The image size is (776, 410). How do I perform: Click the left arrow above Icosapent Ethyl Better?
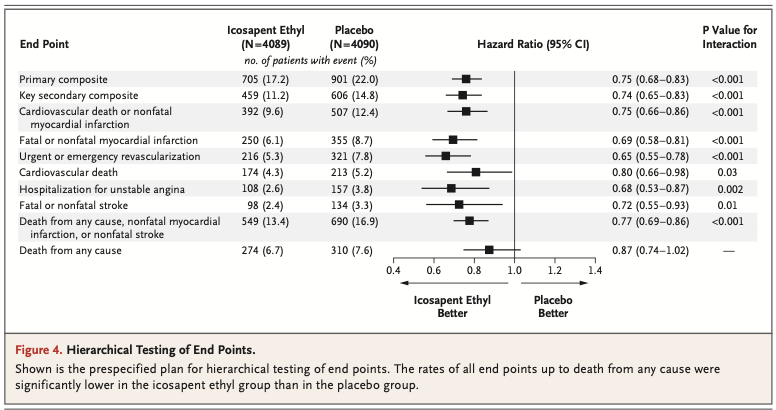450,284
